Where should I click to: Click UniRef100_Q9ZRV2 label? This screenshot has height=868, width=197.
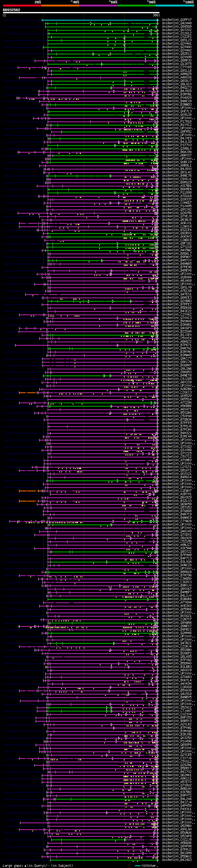tap(177, 233)
